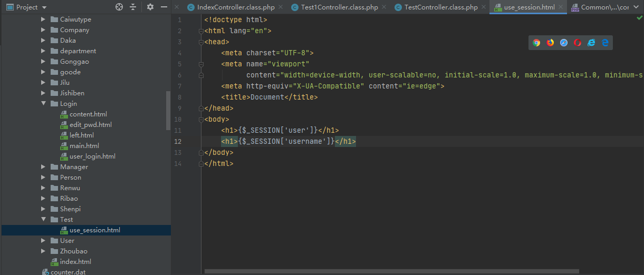Image resolution: width=644 pixels, height=275 pixels.
Task: Open Project panel settings gear
Action: pyautogui.click(x=150, y=7)
